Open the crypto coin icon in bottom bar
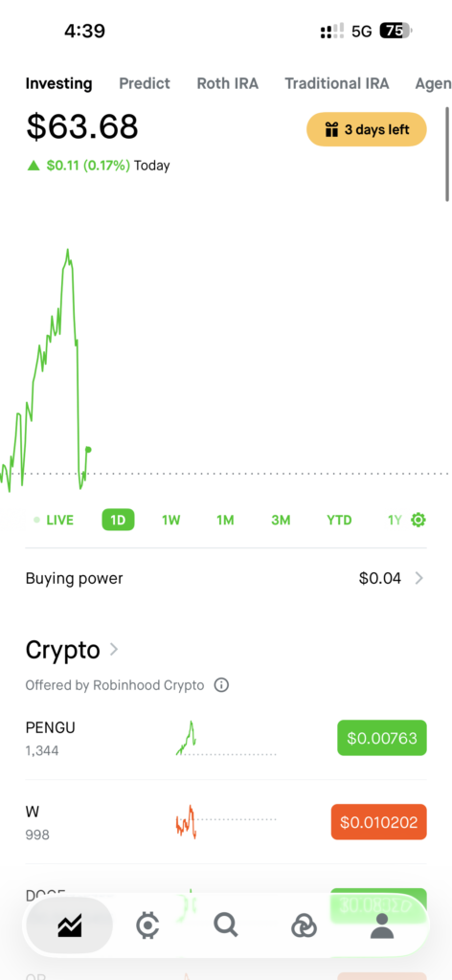 (x=147, y=925)
